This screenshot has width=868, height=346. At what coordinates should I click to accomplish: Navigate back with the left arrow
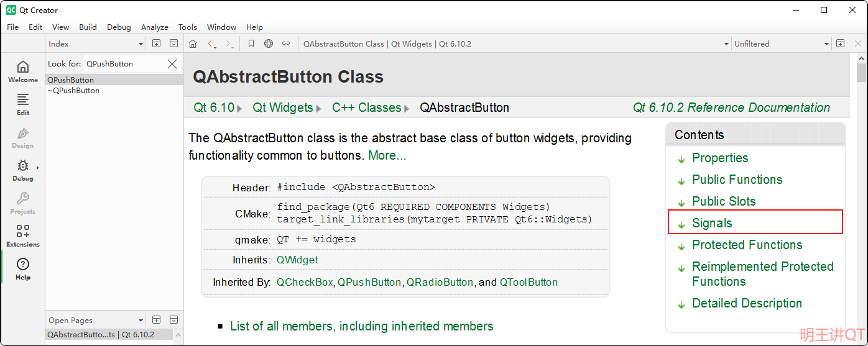(210, 43)
